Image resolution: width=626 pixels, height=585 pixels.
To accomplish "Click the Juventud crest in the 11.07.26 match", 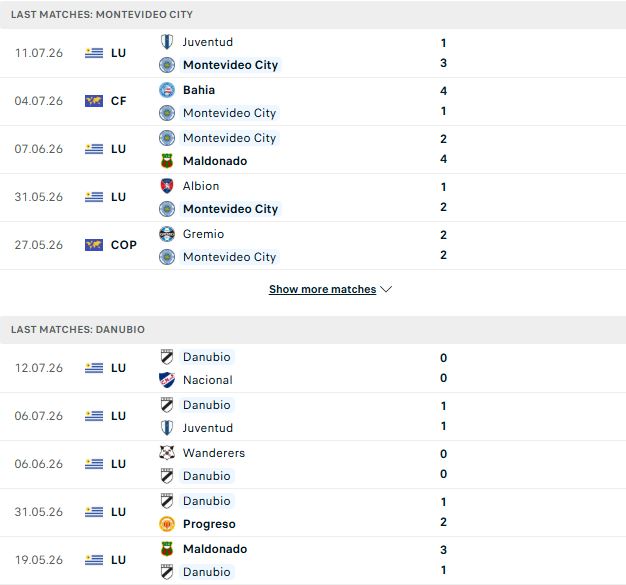I will pos(166,42).
